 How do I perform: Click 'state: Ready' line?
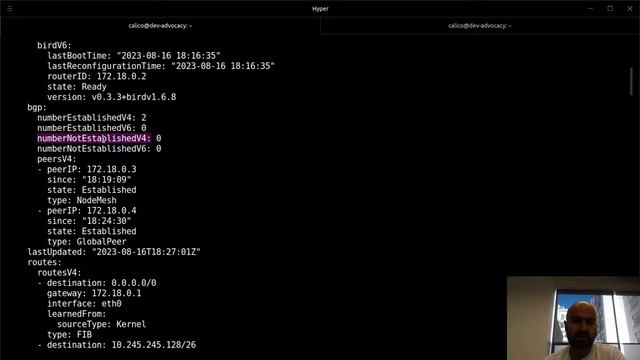pos(77,87)
